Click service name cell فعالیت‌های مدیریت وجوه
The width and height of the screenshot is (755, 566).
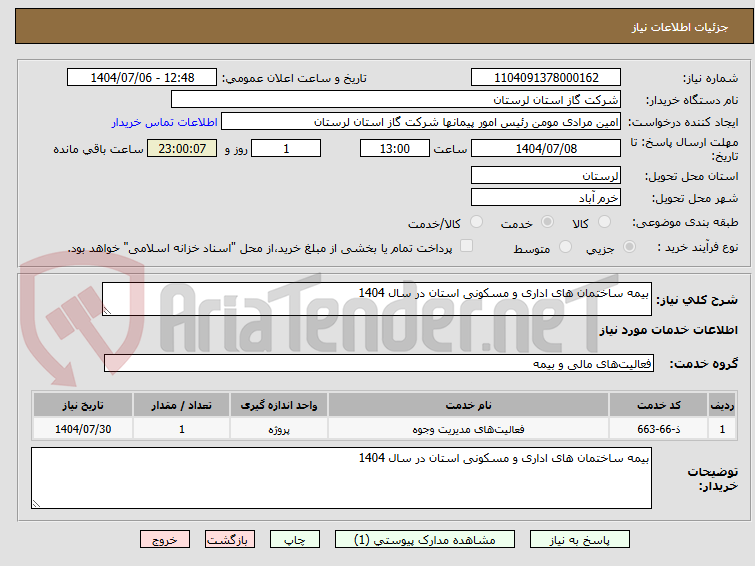pyautogui.click(x=469, y=429)
